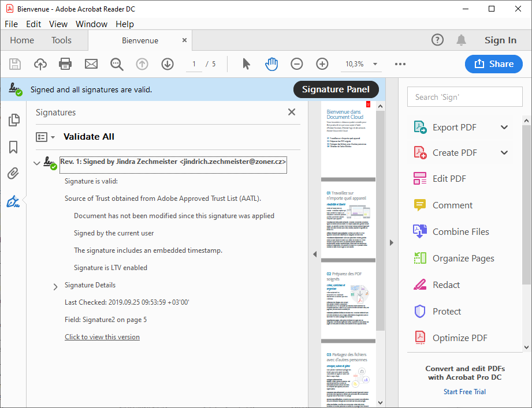Open Create PDF tool

click(454, 153)
